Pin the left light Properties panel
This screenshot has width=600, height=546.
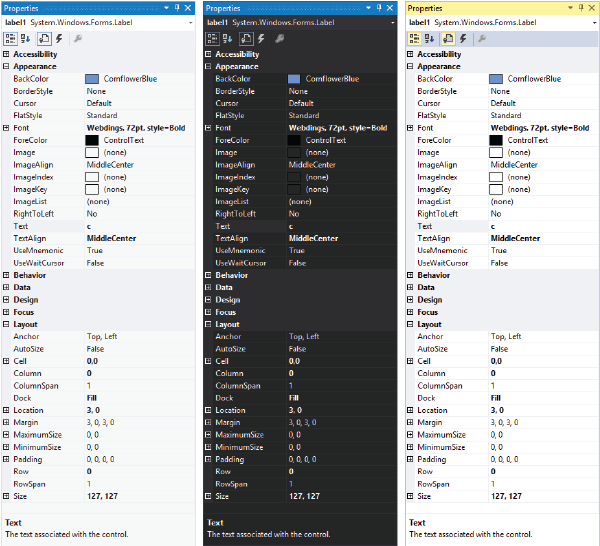(177, 8)
